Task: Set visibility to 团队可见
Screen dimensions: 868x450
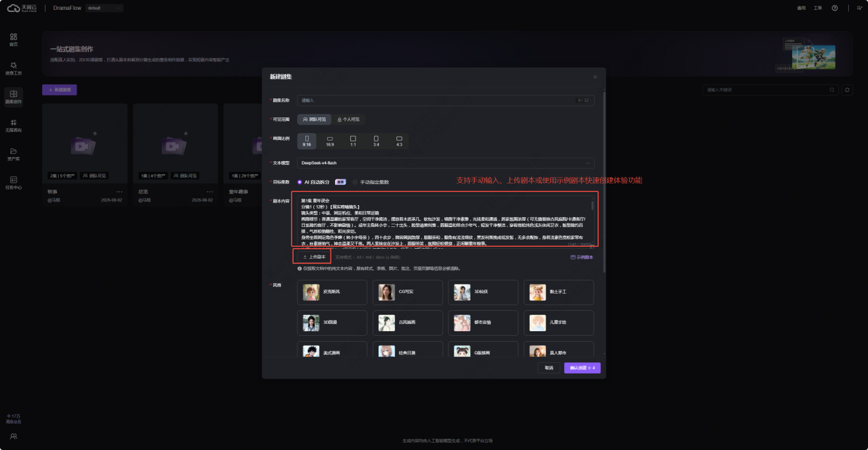Action: 314,119
